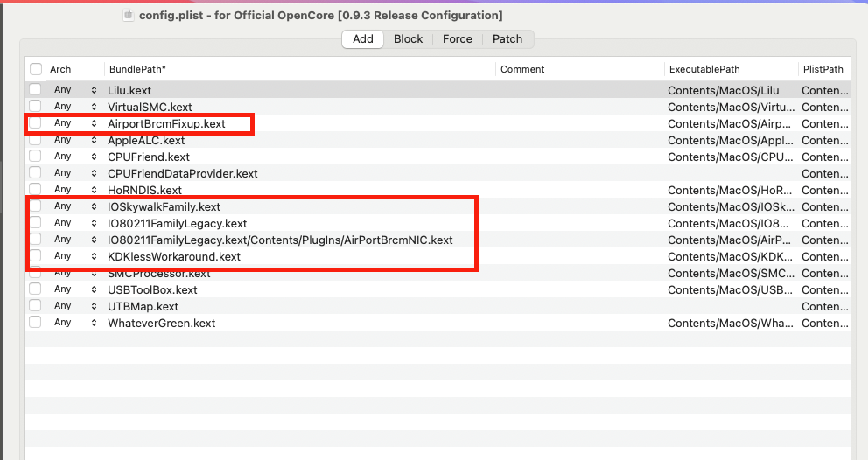
Task: Enable the CPUFriend.kext checkbox
Action: [35, 156]
